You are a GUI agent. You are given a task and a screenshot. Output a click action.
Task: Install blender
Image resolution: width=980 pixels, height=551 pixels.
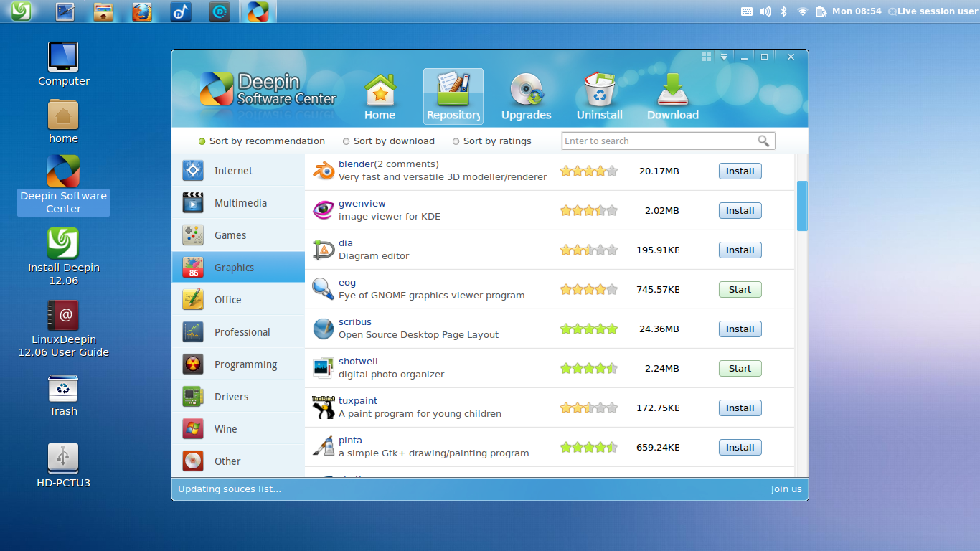point(740,171)
